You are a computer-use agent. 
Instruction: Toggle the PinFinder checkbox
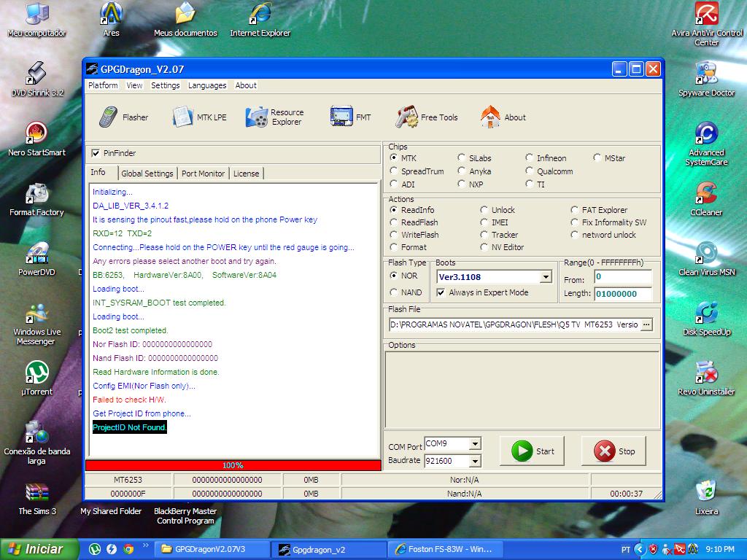pos(96,153)
